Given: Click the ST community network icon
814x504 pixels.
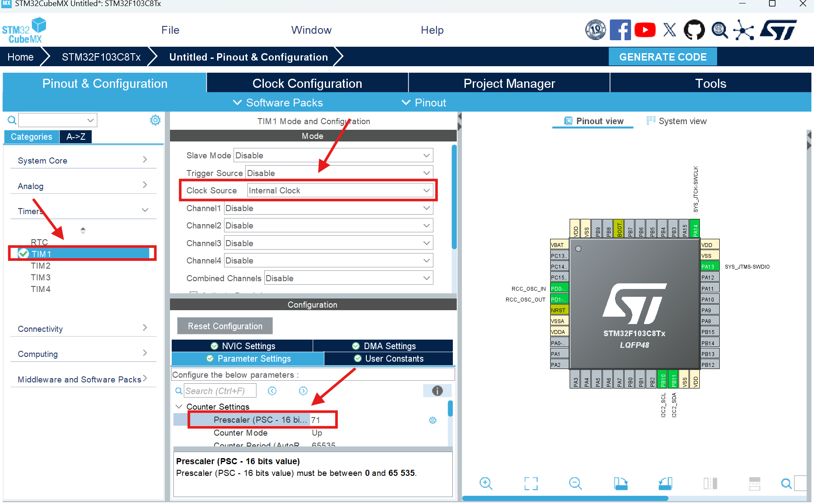Looking at the screenshot, I should click(743, 30).
